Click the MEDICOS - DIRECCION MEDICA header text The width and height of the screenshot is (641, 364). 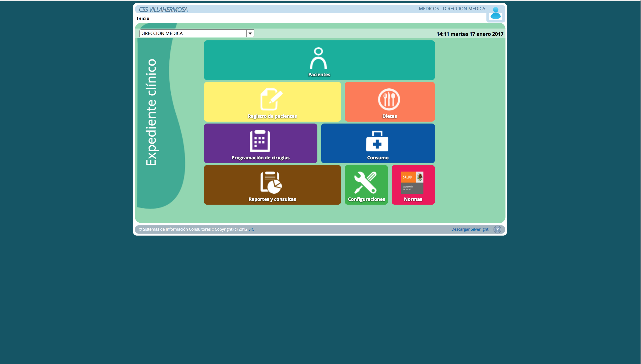452,9
